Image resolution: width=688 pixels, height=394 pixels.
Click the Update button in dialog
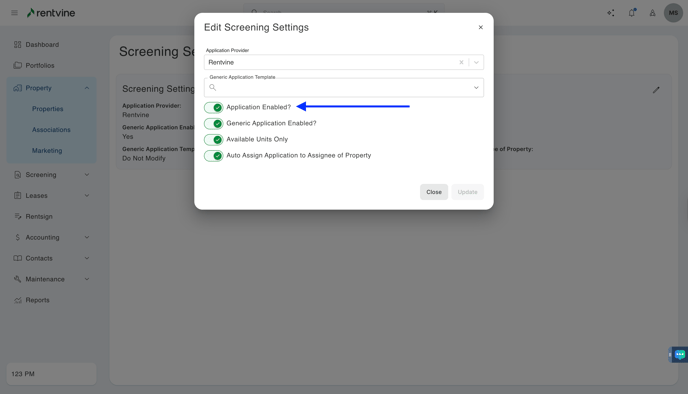tap(467, 192)
